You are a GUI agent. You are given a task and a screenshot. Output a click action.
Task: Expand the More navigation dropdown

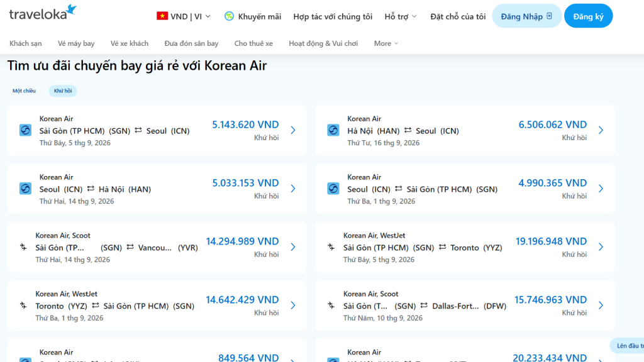coord(386,43)
